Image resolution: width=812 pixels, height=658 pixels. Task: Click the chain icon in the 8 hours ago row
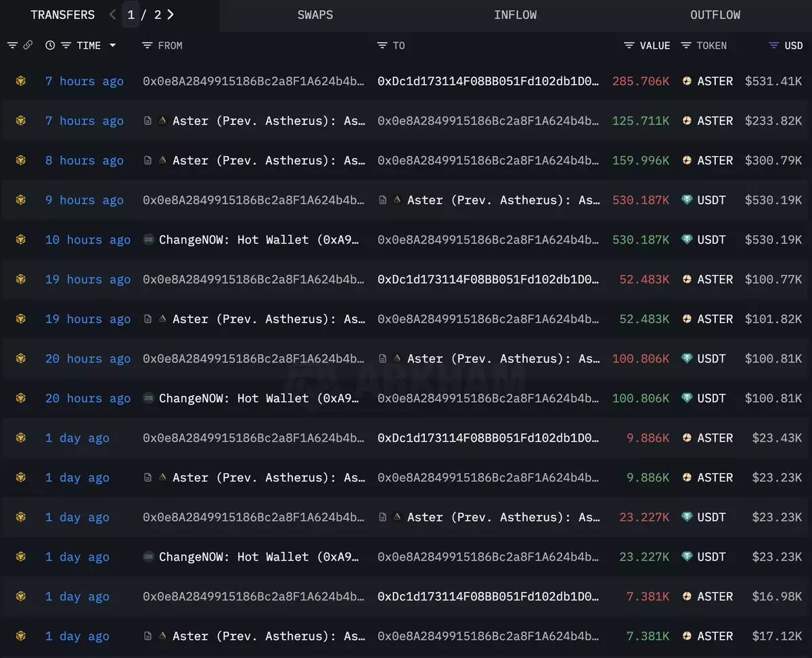pyautogui.click(x=21, y=160)
